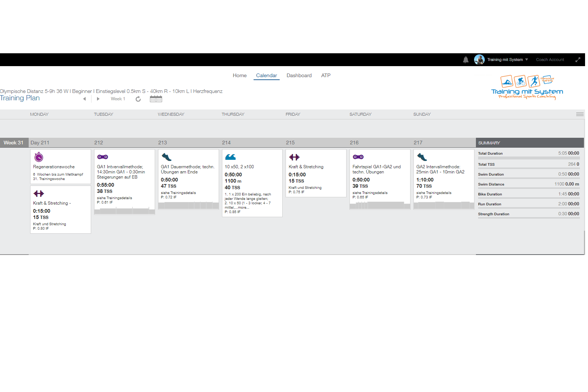The image size is (588, 392).
Task: Open the ATP tab
Action: (x=326, y=75)
